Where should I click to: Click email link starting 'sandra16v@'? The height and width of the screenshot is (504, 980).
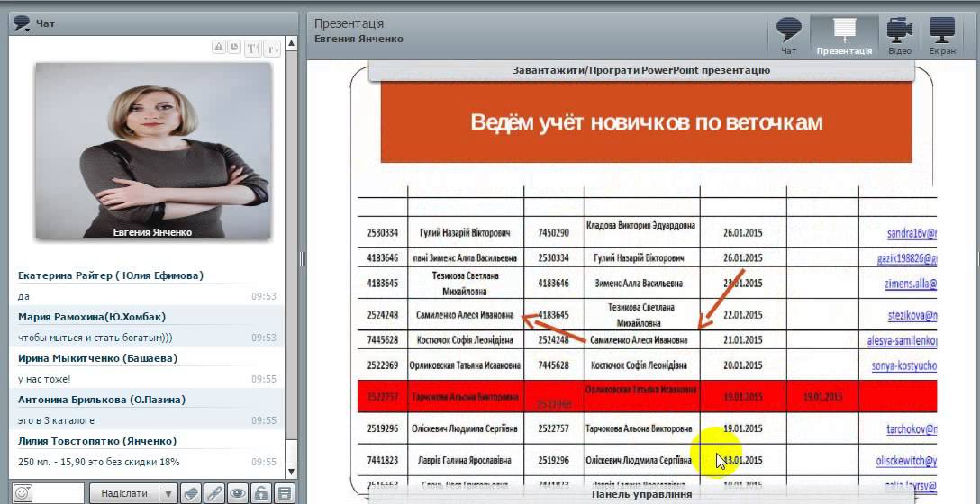tap(912, 234)
